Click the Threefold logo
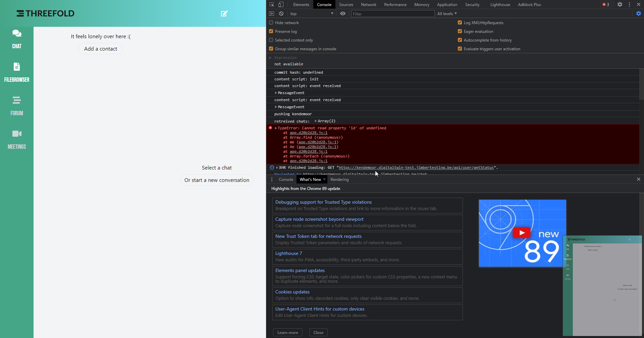Image resolution: width=644 pixels, height=338 pixels. tap(46, 13)
